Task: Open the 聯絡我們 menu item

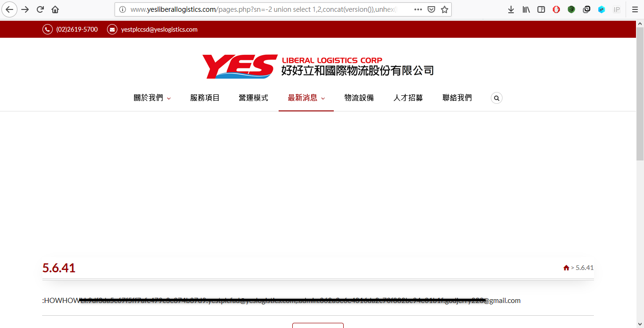Action: tap(457, 98)
